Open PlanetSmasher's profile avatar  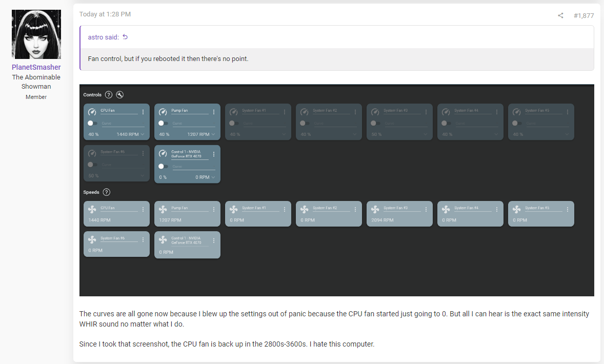click(x=36, y=34)
